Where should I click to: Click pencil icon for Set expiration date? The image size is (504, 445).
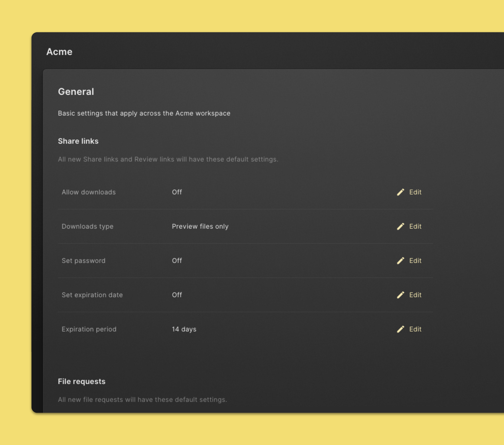pos(401,295)
